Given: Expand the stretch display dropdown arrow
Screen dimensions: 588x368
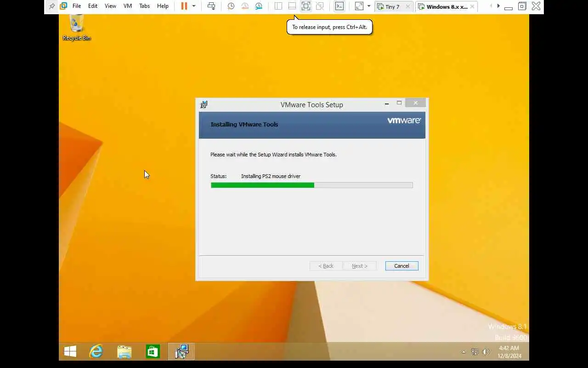Looking at the screenshot, I should (x=368, y=6).
